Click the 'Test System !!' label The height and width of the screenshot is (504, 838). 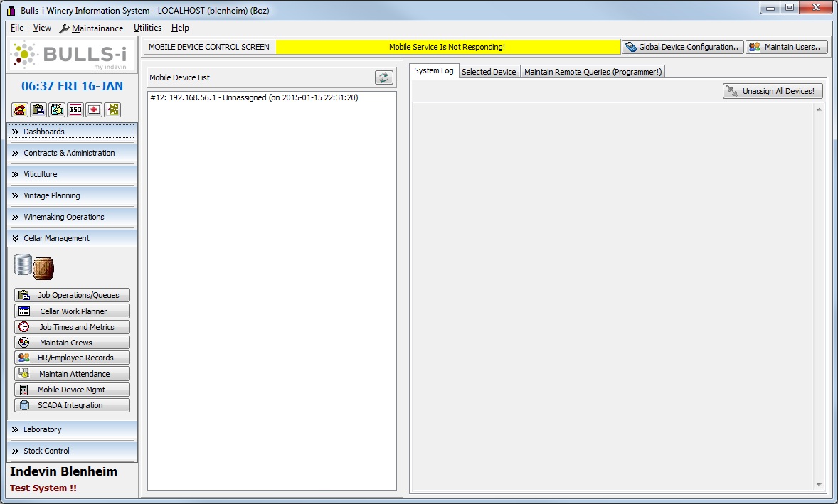point(43,488)
